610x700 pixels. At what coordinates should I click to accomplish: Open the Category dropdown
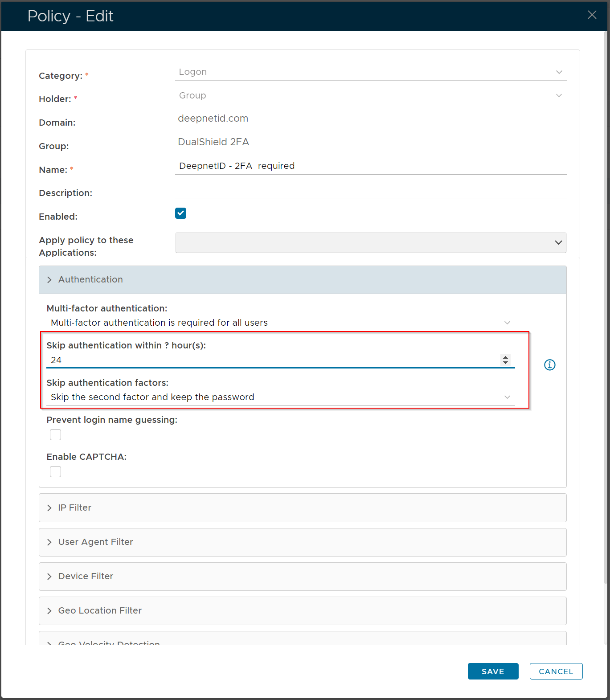[370, 72]
